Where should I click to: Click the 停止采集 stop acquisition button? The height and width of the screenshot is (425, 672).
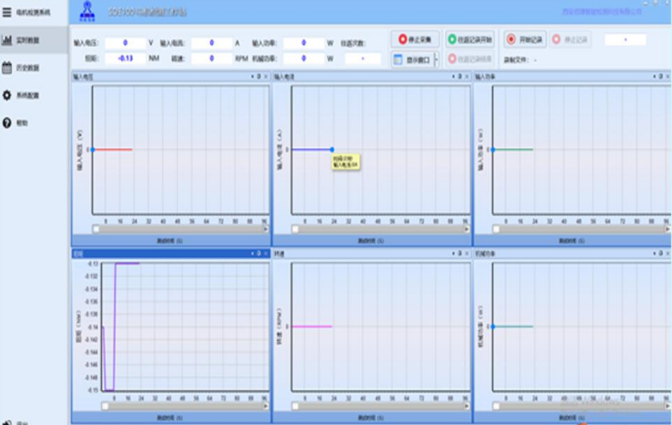click(415, 39)
